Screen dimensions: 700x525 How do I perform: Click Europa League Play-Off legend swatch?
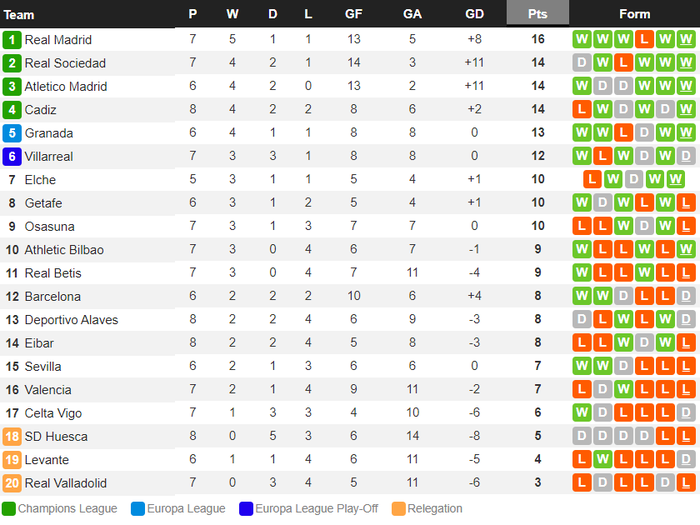tap(246, 508)
